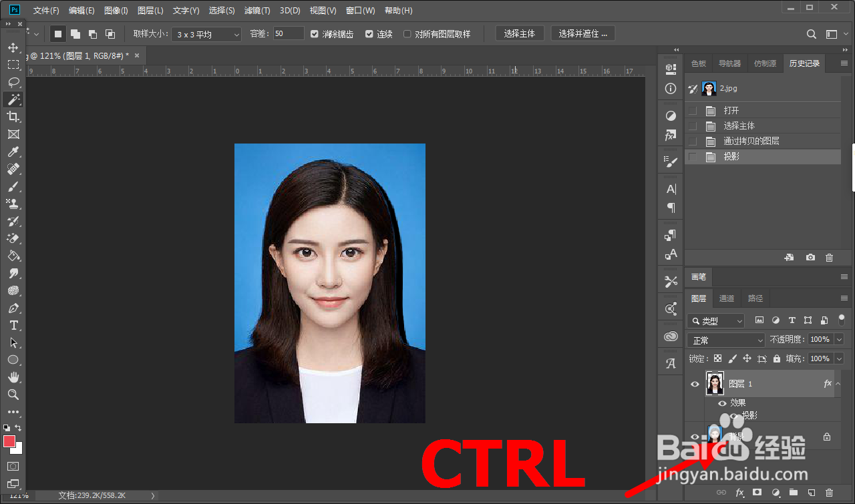The height and width of the screenshot is (504, 855).
Task: Select the Path Selection tool
Action: pos(13,342)
